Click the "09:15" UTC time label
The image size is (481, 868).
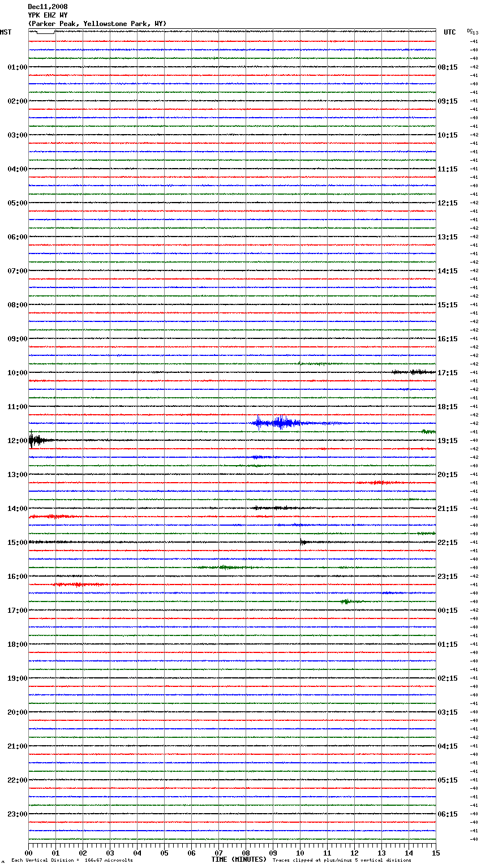[x=448, y=101]
